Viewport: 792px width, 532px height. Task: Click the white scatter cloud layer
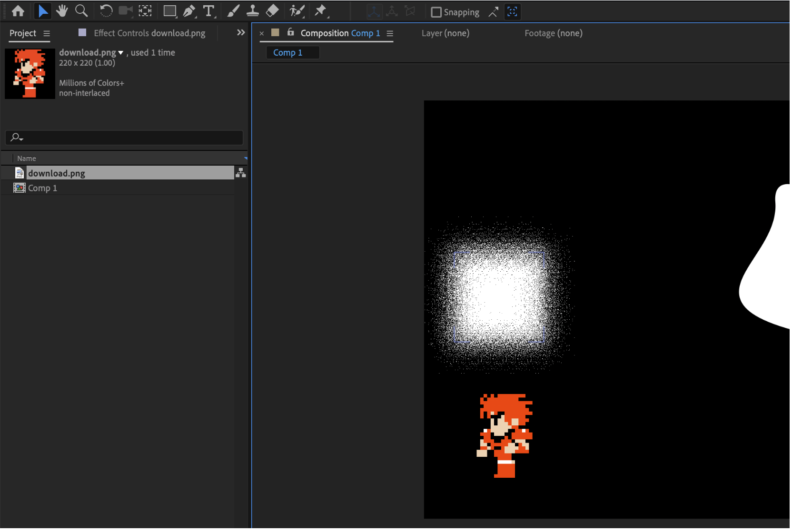click(500, 296)
